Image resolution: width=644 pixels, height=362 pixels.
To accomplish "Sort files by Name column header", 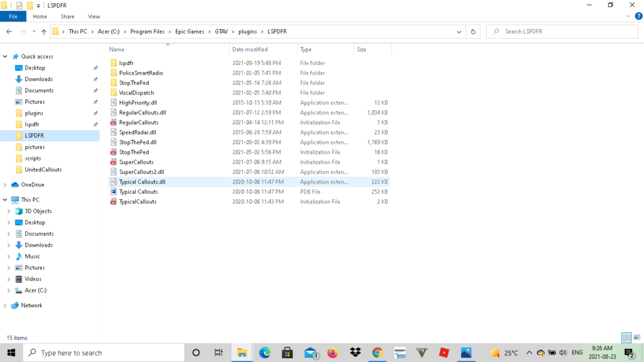I will click(x=167, y=50).
